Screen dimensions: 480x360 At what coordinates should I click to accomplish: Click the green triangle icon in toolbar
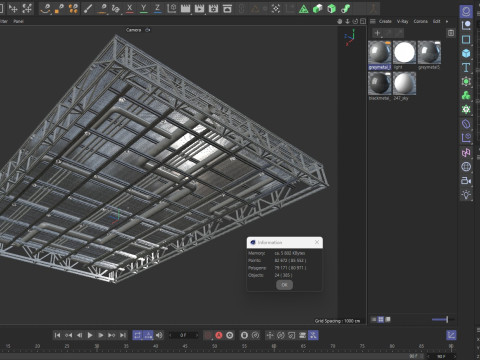[x=303, y=9]
